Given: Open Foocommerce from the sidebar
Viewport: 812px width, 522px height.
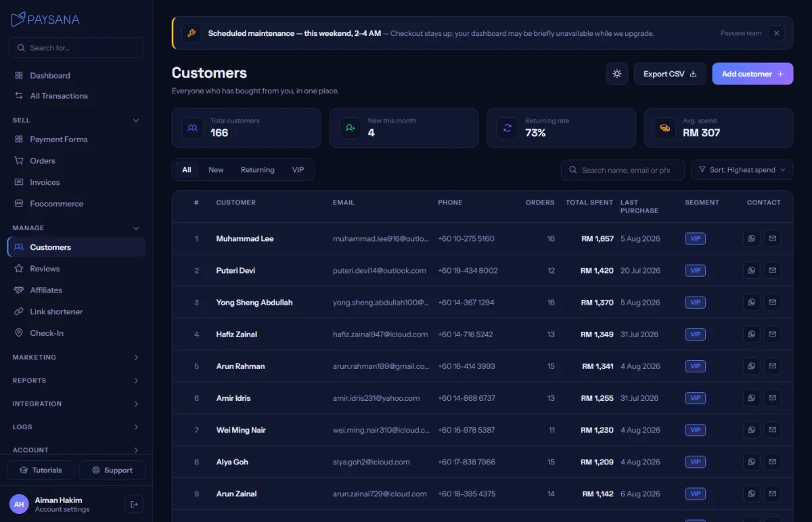Looking at the screenshot, I should point(76,203).
